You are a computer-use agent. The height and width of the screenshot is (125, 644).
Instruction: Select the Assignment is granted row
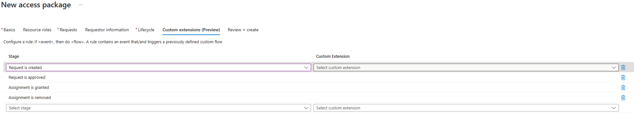point(29,88)
